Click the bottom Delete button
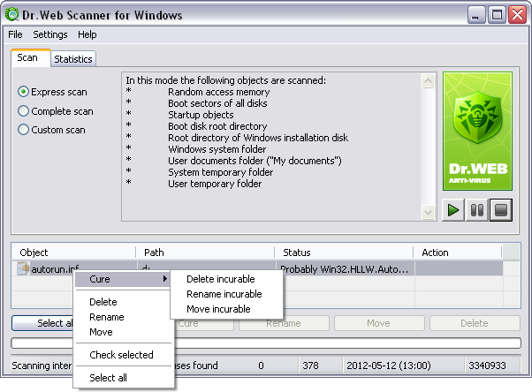This screenshot has width=532, height=392. click(475, 323)
